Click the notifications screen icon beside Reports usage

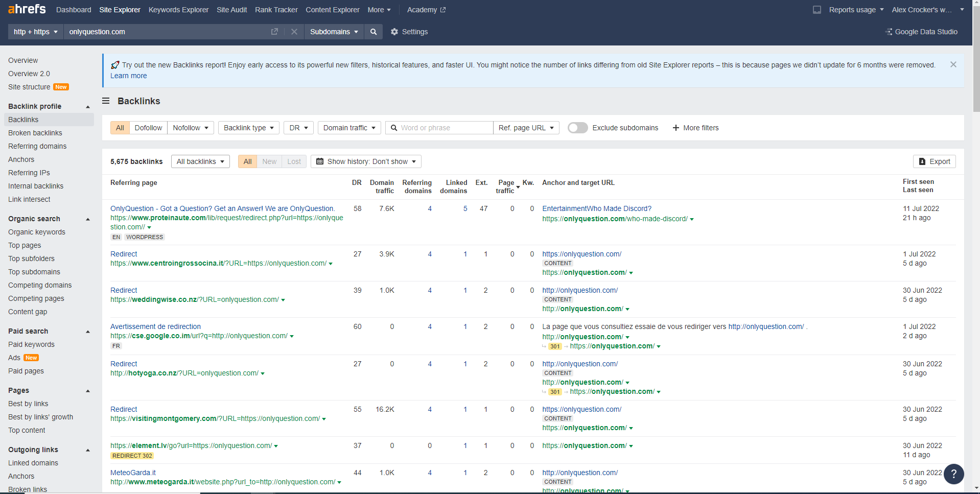(817, 10)
